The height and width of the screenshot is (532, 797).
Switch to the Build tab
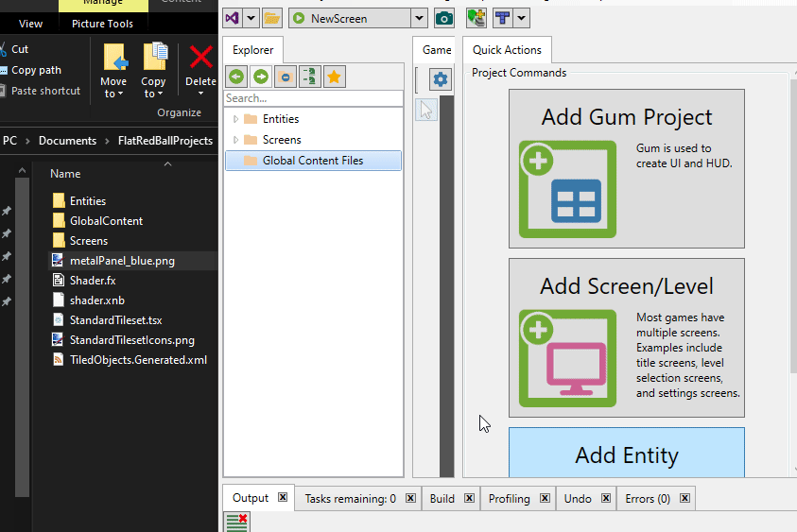442,498
